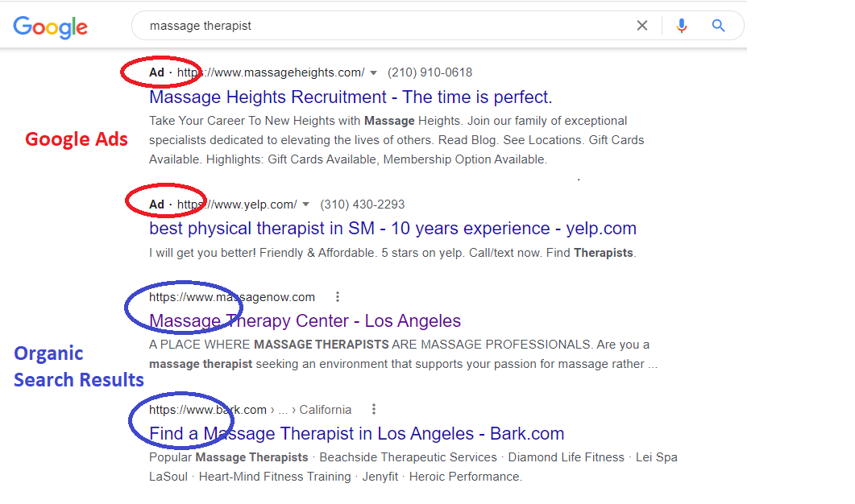855x504 pixels.
Task: Click the Ad label on the Massage Heights result
Action: (156, 72)
